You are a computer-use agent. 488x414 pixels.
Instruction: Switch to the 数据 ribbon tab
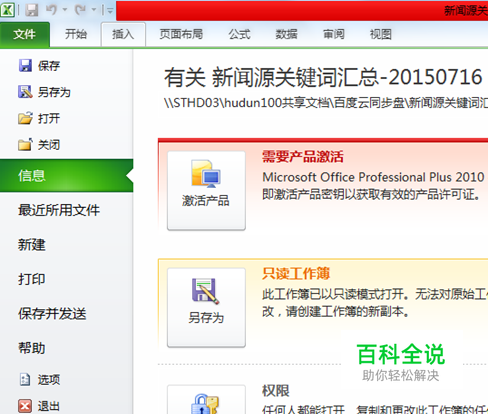click(286, 34)
